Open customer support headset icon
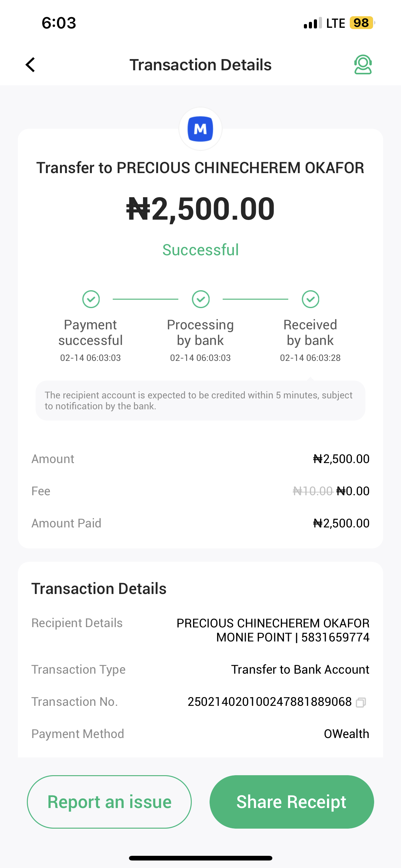The height and width of the screenshot is (868, 401). (363, 65)
